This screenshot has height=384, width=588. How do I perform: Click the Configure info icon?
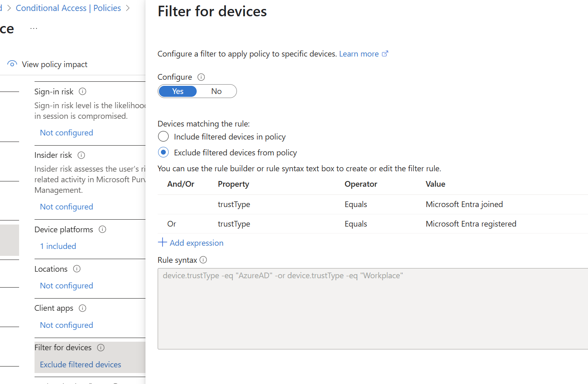(201, 77)
